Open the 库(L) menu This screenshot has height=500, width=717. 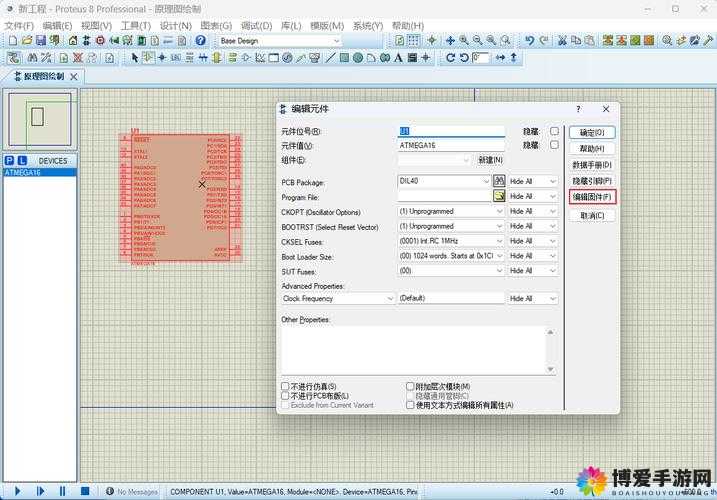tap(291, 26)
